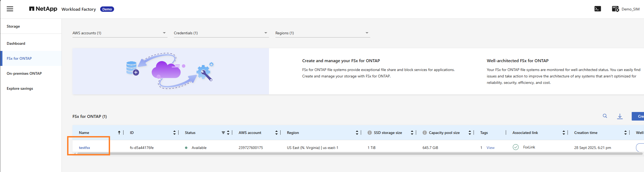Sort by the Creation time column
This screenshot has height=172, width=644.
pos(625,133)
